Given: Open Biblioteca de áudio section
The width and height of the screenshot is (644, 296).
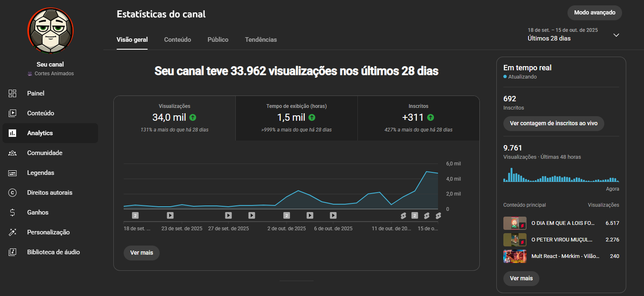Looking at the screenshot, I should point(50,252).
